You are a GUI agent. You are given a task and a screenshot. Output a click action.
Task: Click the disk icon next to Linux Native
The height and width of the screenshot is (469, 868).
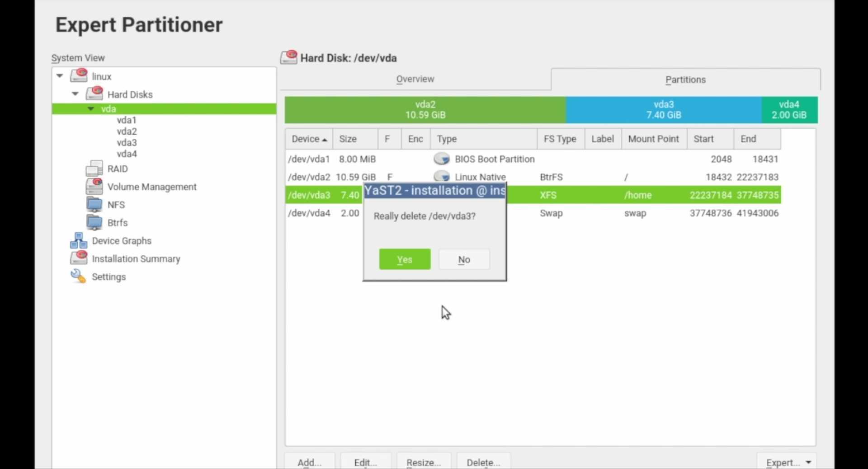click(442, 176)
